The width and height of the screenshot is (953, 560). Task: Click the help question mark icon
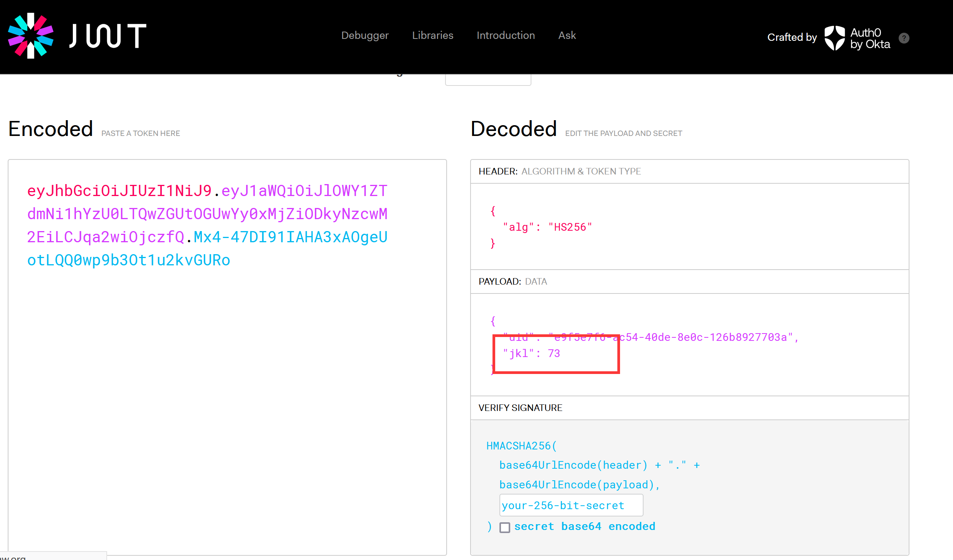tap(904, 37)
